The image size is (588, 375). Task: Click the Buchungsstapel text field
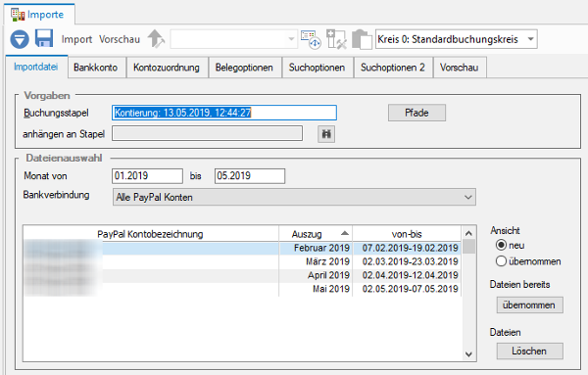coord(224,113)
